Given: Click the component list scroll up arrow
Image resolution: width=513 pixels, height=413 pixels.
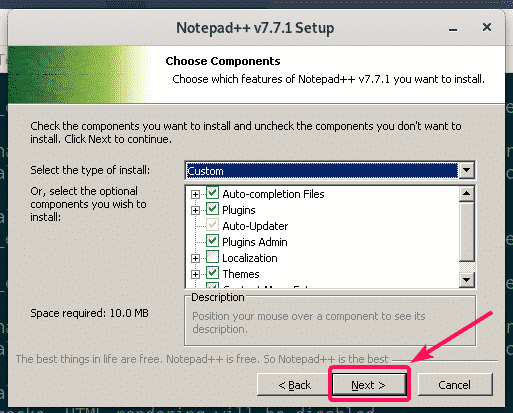Looking at the screenshot, I should pyautogui.click(x=466, y=194).
